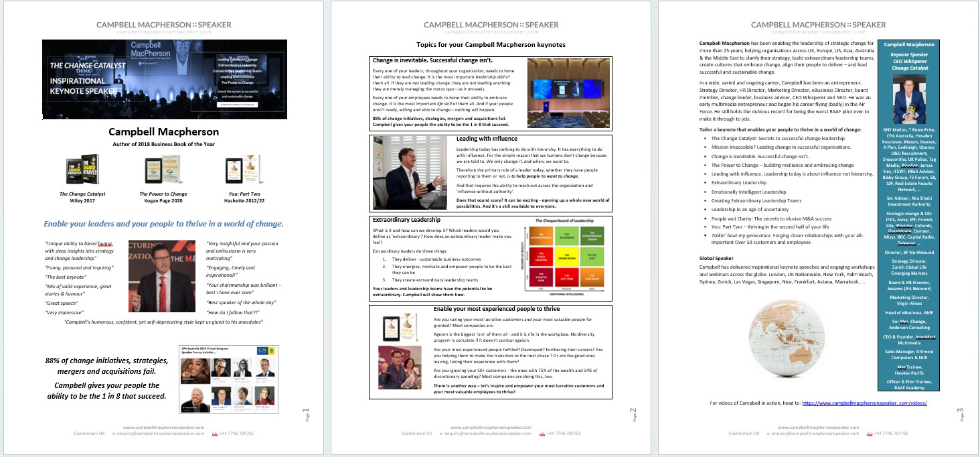This screenshot has width=980, height=457.
Task: Select the Inspirational Keynote Speaker banner image
Action: (x=164, y=79)
